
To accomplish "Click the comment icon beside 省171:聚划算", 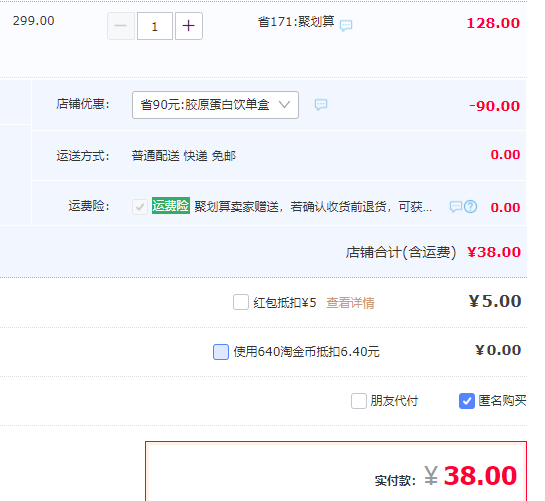I will 346,26.
